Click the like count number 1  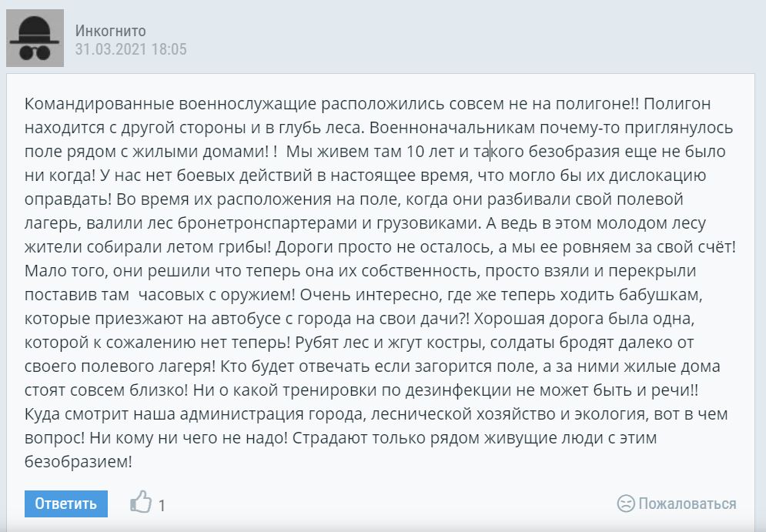coord(162,506)
